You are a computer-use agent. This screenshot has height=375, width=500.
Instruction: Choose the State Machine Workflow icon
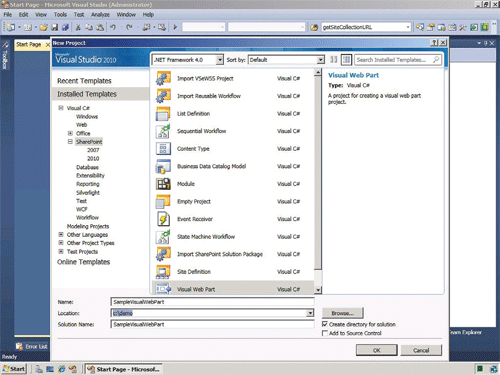[163, 237]
